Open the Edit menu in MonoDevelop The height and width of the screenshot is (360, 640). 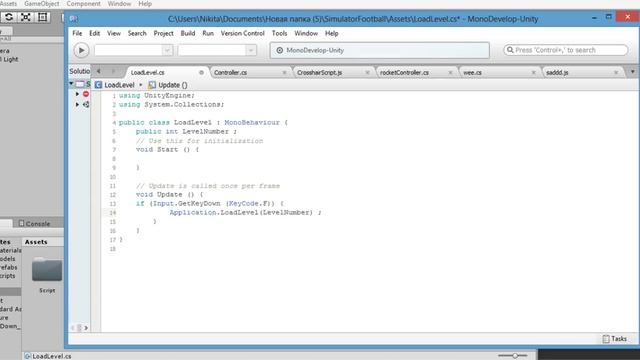(94, 33)
